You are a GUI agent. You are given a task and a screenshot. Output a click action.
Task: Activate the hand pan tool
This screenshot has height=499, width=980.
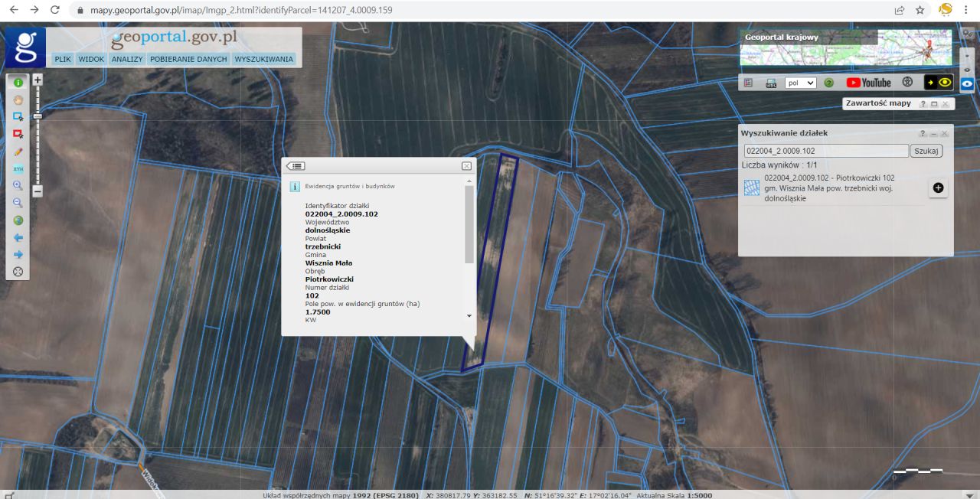point(18,99)
